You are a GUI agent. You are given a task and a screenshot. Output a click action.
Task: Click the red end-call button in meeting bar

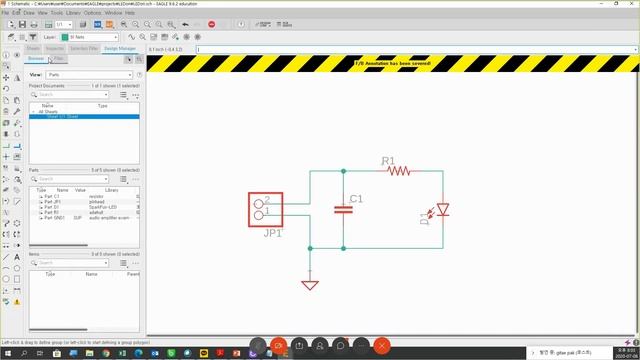coord(382,346)
